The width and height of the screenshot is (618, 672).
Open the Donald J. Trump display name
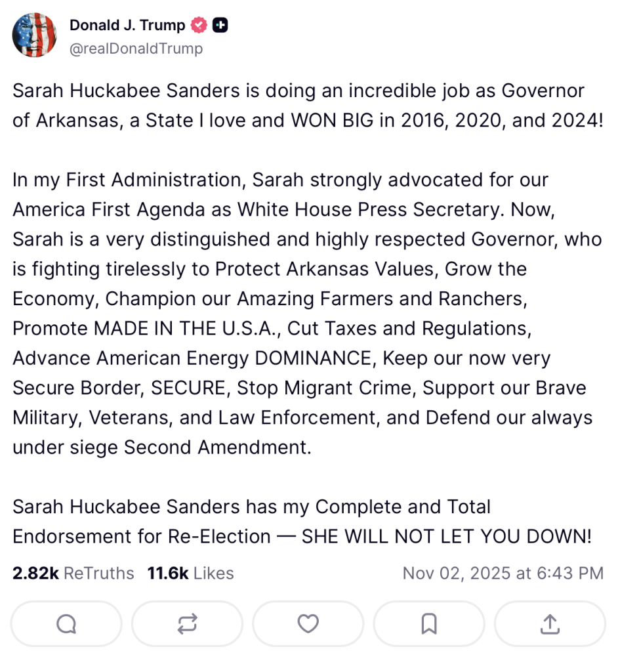pyautogui.click(x=127, y=26)
